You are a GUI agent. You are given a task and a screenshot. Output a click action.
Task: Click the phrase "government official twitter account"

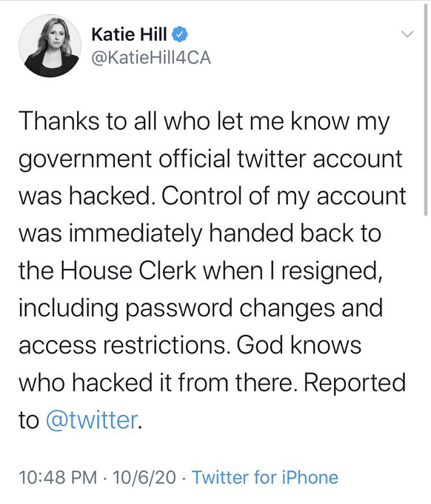click(210, 159)
